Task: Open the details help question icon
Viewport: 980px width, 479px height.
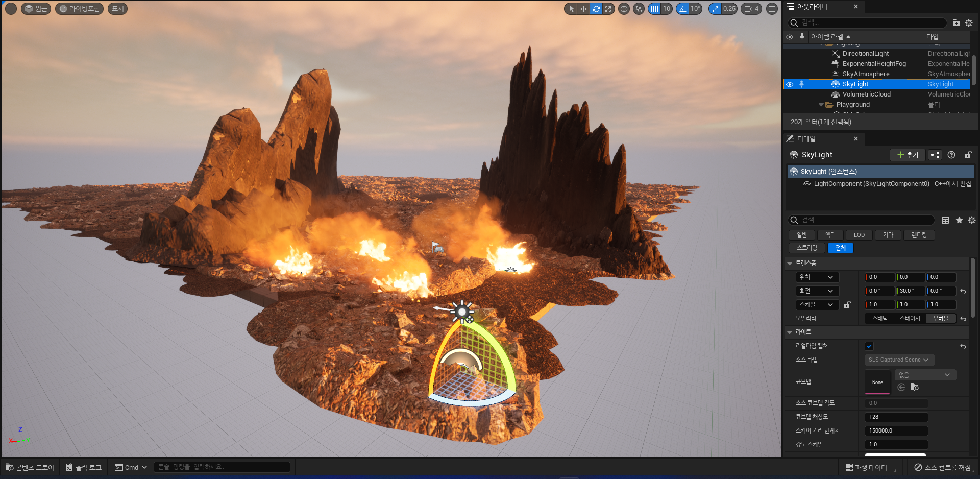Action: 951,155
